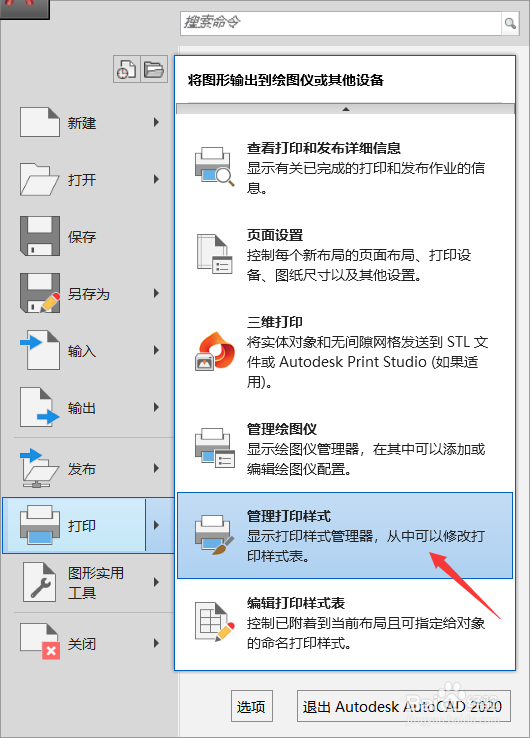Click the 图形实用工具 wrench icon
This screenshot has width=530, height=738.
tap(40, 582)
